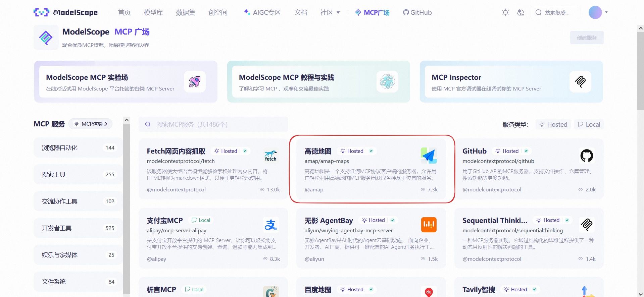The width and height of the screenshot is (644, 297).
Task: Click the Local tag on 支付宝MCP
Action: point(201,220)
